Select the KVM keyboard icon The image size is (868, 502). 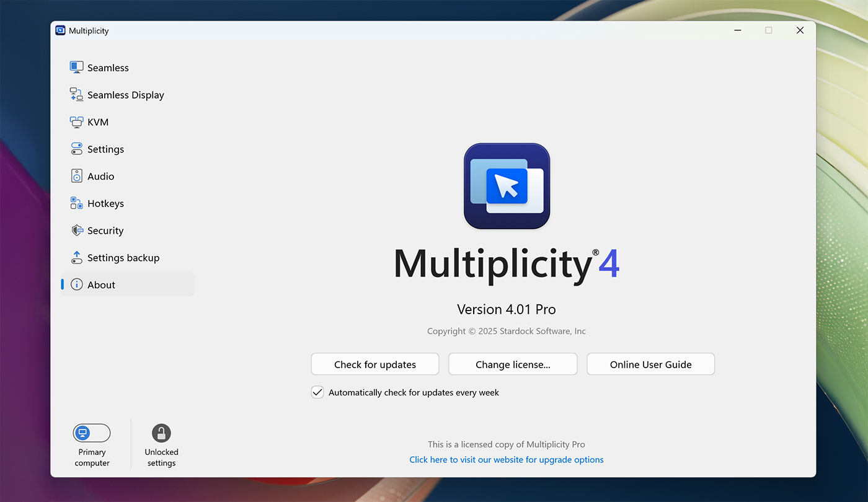pyautogui.click(x=76, y=121)
